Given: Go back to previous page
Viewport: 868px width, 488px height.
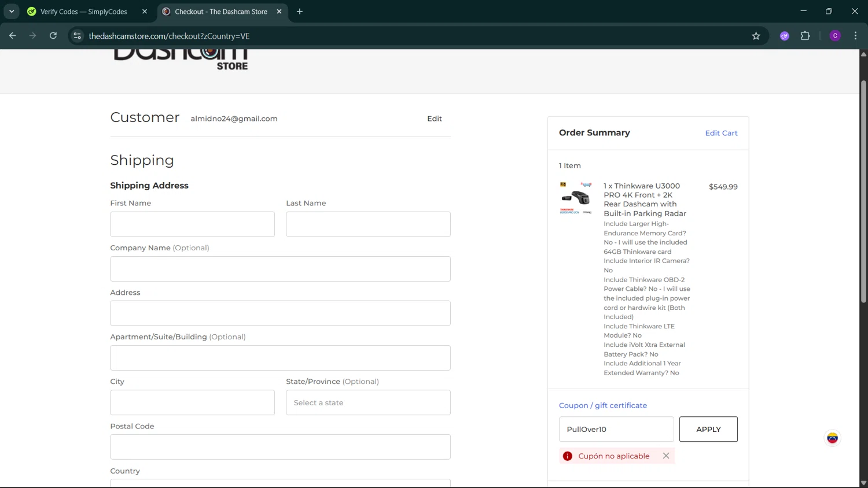Looking at the screenshot, I should 13,36.
